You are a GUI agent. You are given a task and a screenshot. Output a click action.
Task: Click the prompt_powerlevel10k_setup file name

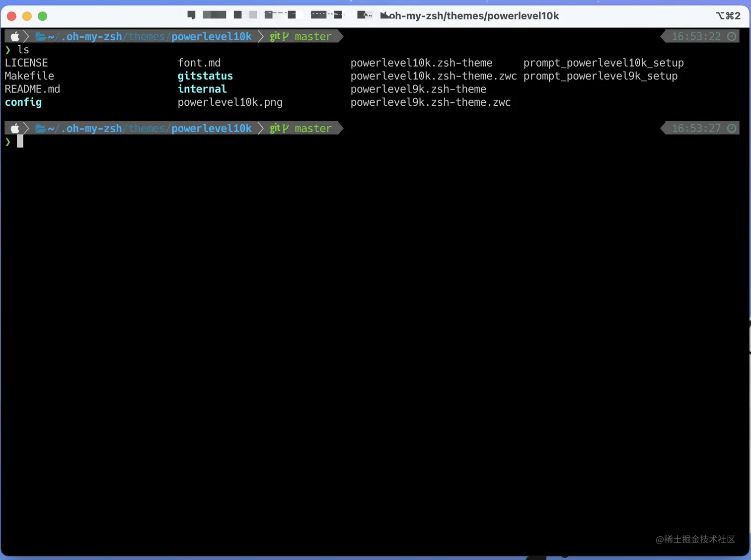click(x=603, y=63)
